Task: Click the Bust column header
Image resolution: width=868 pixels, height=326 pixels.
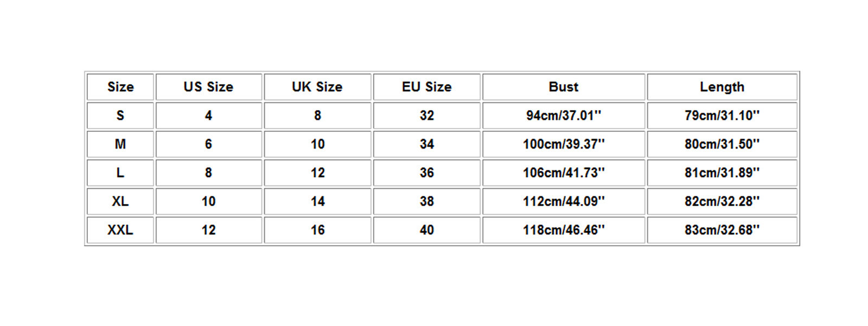Action: pos(564,87)
